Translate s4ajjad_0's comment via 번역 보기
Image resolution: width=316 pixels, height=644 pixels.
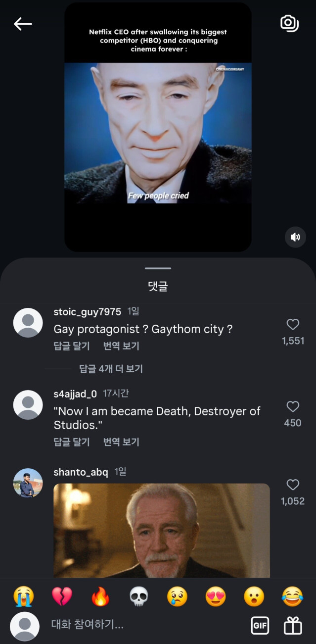(x=120, y=441)
